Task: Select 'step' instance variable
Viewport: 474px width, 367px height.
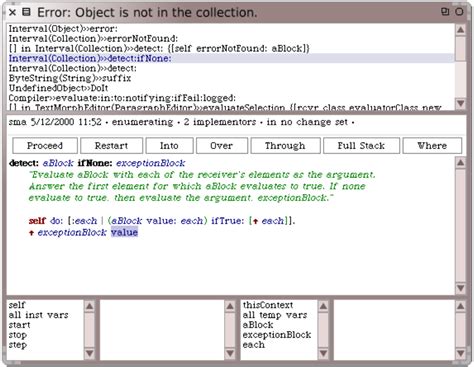Action: point(45,345)
